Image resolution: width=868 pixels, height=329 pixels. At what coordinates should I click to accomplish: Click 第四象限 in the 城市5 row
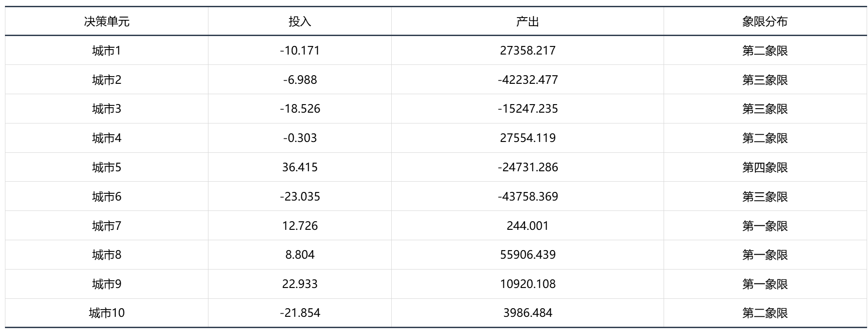(x=765, y=167)
